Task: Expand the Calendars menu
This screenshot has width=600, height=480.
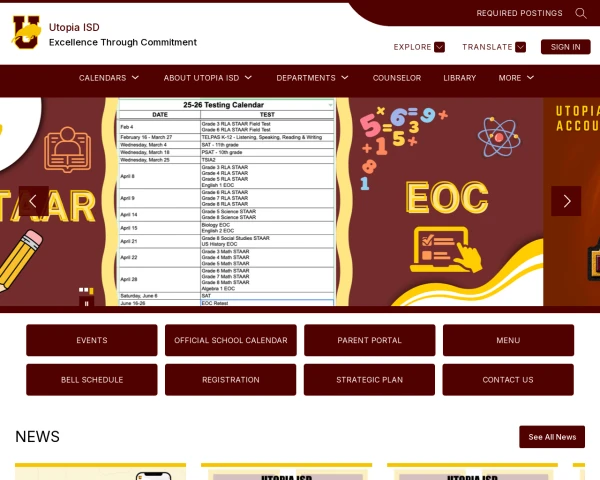Action: click(x=109, y=78)
